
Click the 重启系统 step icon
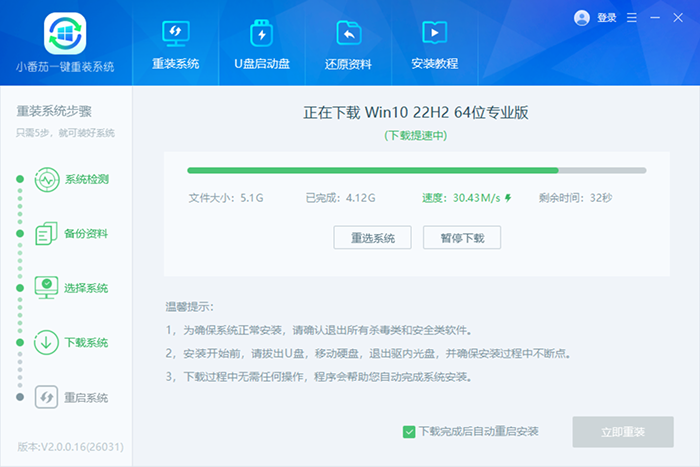coord(47,397)
